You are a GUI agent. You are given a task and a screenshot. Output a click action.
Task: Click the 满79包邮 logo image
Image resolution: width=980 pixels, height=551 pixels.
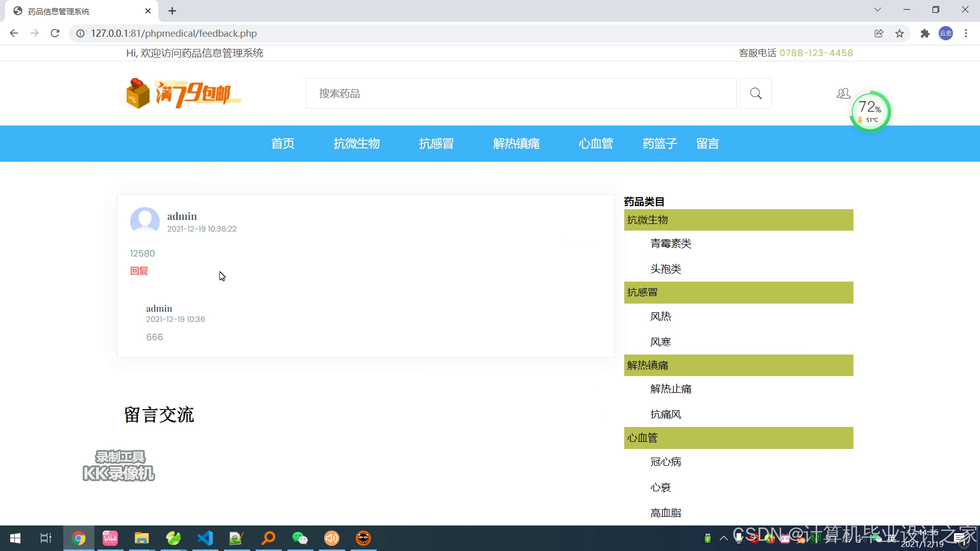(x=184, y=94)
